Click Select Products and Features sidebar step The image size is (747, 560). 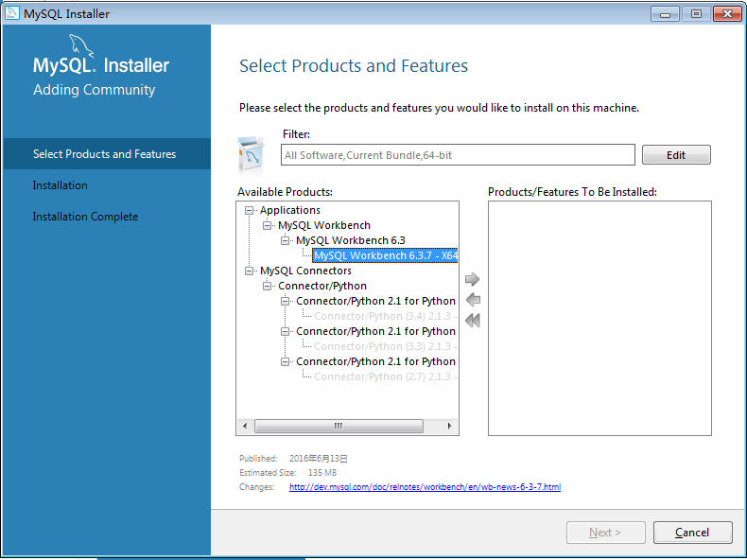click(x=107, y=154)
